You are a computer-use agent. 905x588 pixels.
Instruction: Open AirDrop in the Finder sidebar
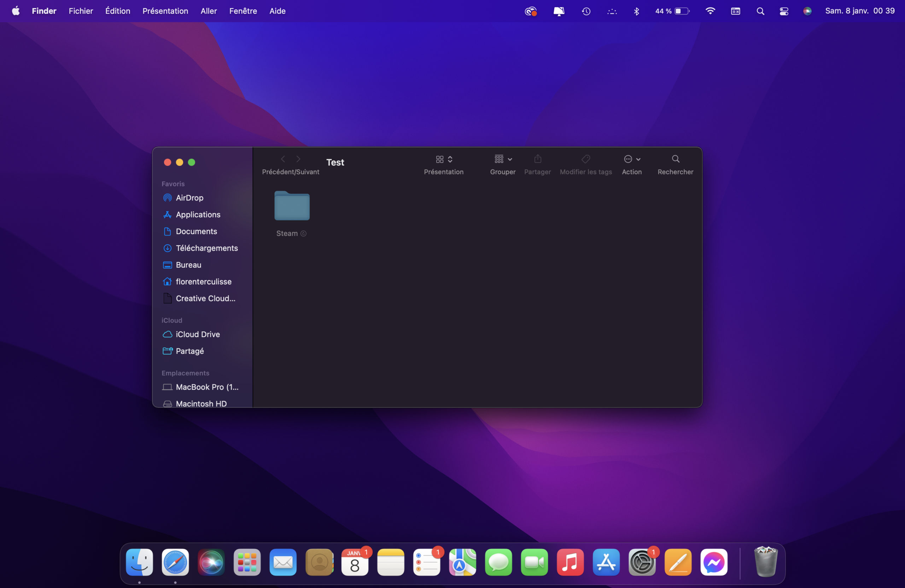coord(189,198)
